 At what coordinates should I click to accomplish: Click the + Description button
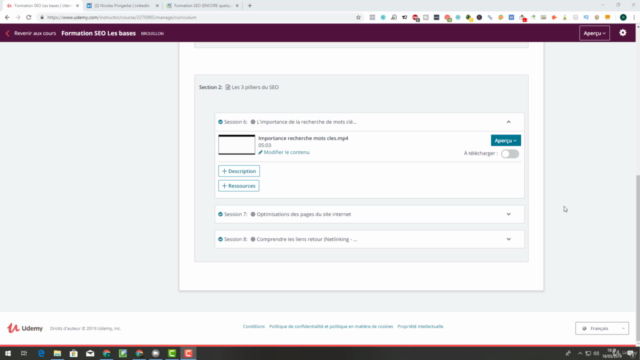pyautogui.click(x=239, y=171)
